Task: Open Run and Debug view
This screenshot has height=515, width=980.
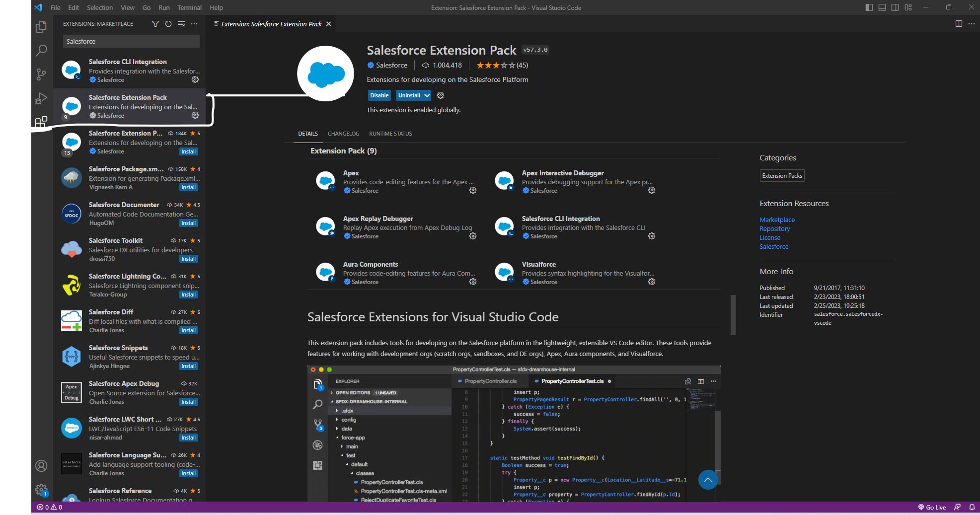Action: [x=41, y=98]
